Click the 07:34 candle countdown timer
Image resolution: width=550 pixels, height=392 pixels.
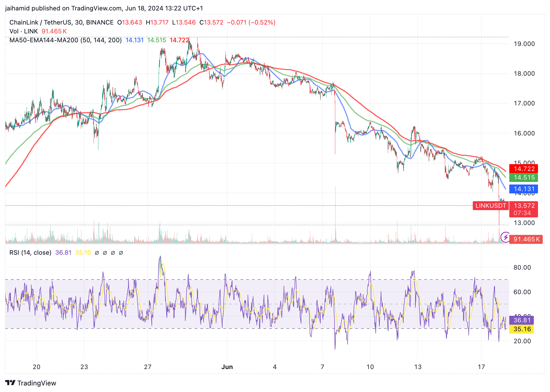[522, 213]
